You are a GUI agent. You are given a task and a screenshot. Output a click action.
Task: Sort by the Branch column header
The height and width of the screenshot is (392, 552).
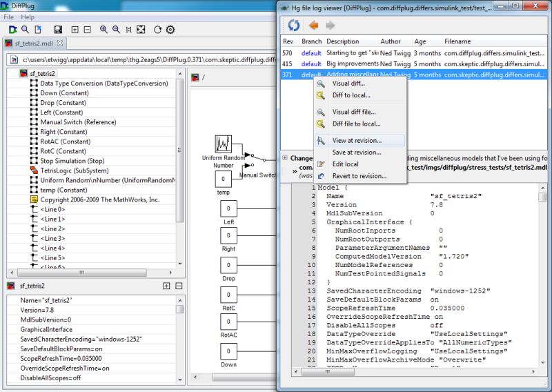(x=312, y=41)
